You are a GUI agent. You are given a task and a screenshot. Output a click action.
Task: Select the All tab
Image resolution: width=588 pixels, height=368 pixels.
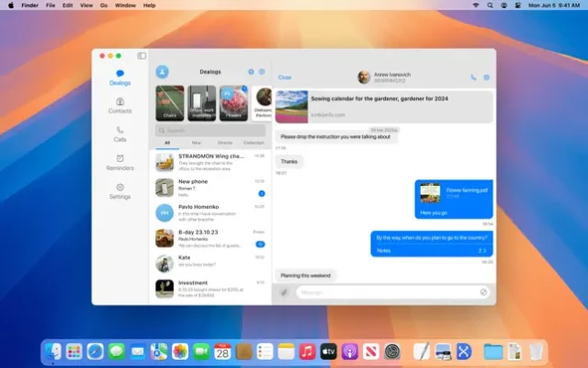tap(167, 143)
